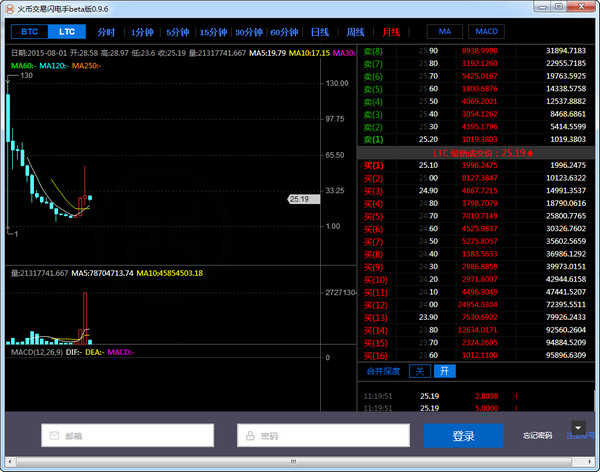Click the lock icon in password field
This screenshot has height=472, width=600.
coord(248,436)
